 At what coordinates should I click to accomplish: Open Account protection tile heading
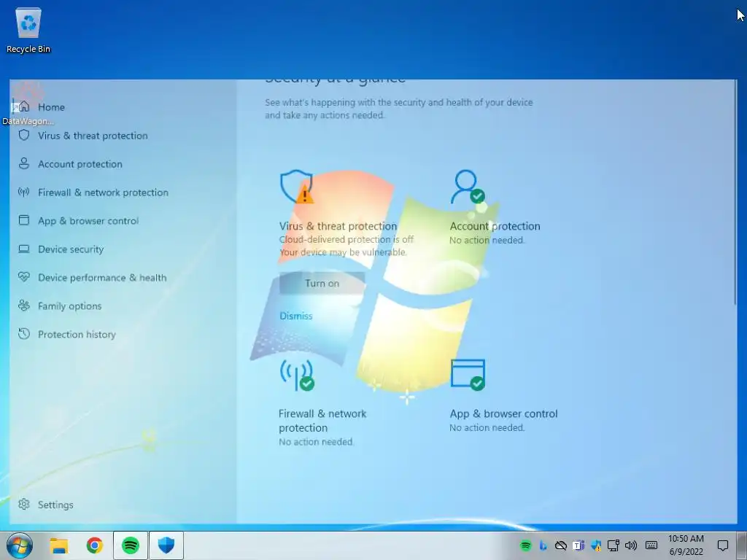495,226
